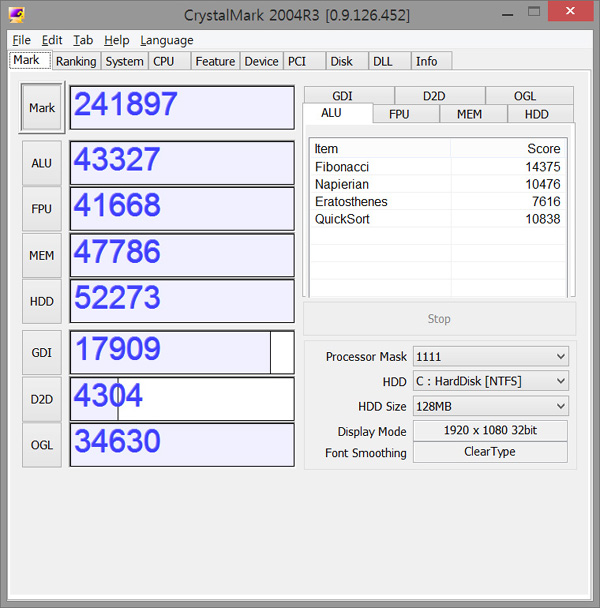Switch to the Feature tab
The image size is (600, 608).
[x=215, y=61]
